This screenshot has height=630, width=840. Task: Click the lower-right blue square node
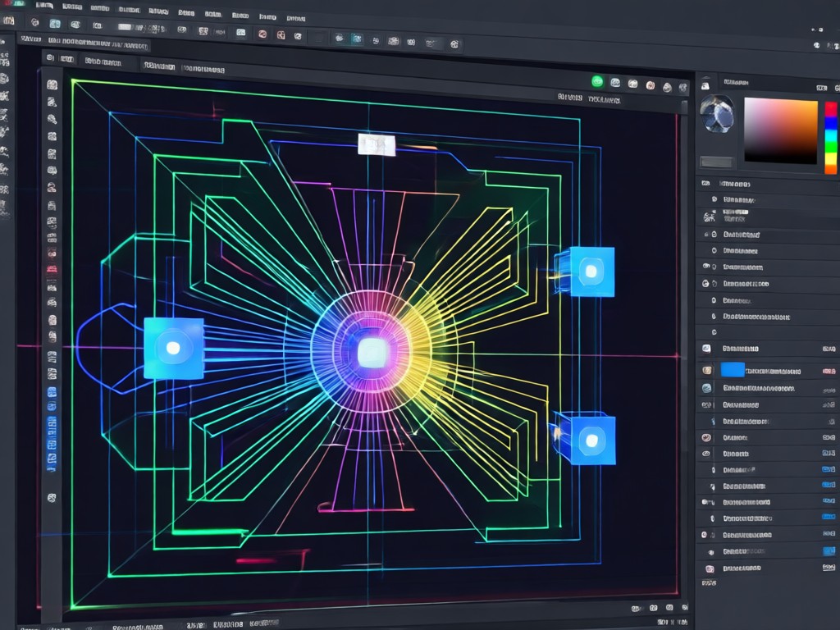pyautogui.click(x=592, y=441)
